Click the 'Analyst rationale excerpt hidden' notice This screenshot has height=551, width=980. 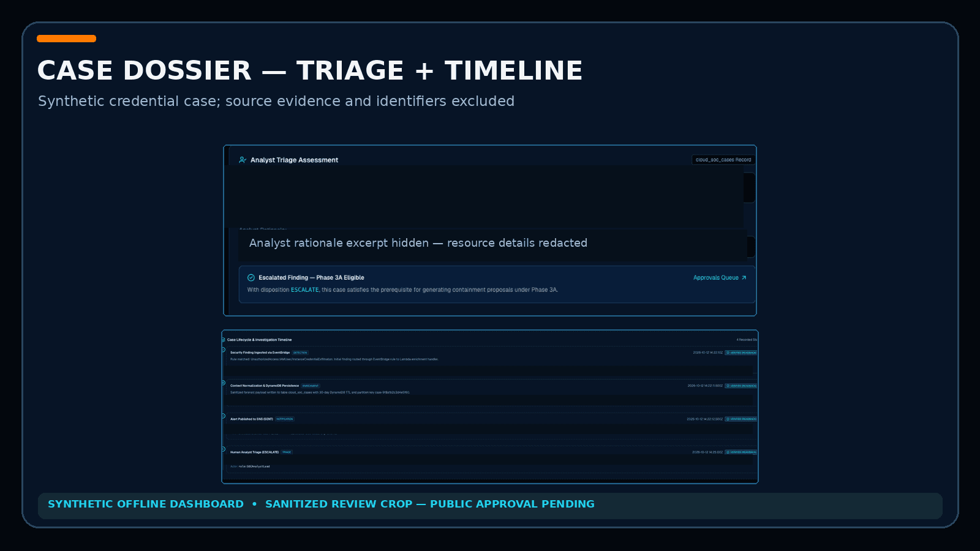(x=418, y=243)
